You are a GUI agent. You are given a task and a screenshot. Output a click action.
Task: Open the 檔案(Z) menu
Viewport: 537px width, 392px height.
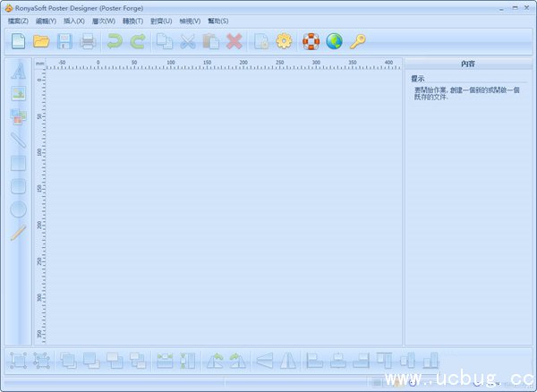(x=18, y=21)
